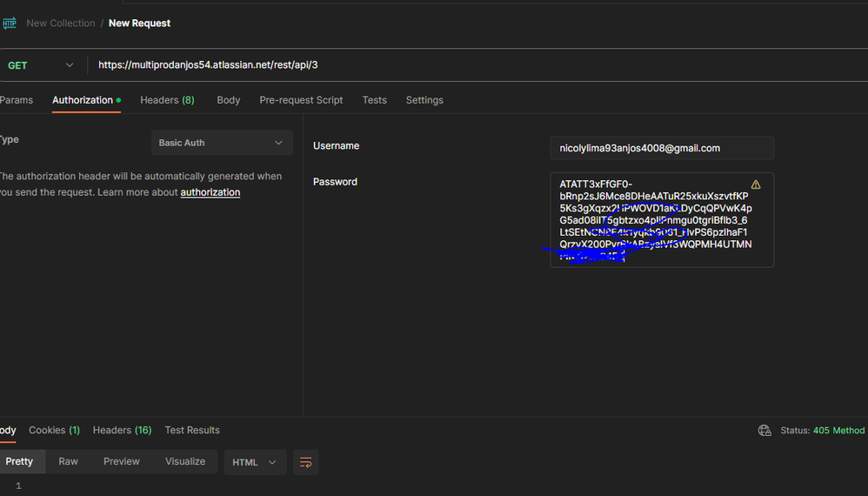Open the GET method dropdown

click(40, 65)
